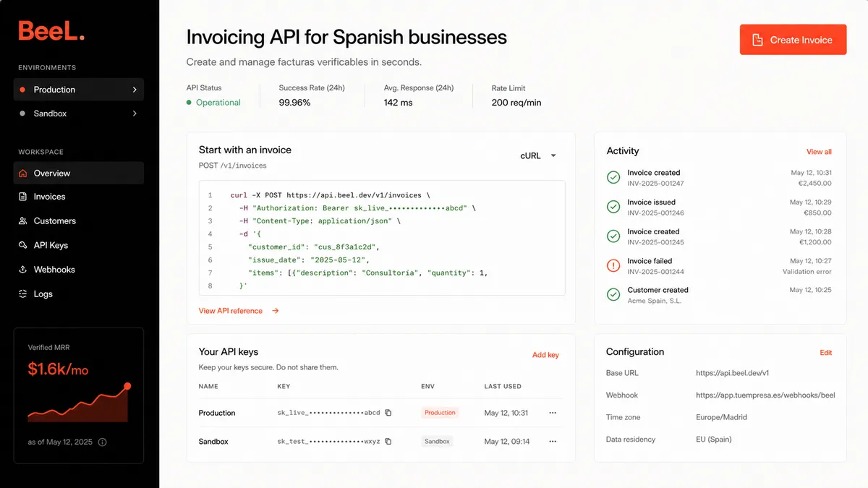Click the 200 req/min rate limit
The height and width of the screenshot is (488, 868).
(516, 103)
